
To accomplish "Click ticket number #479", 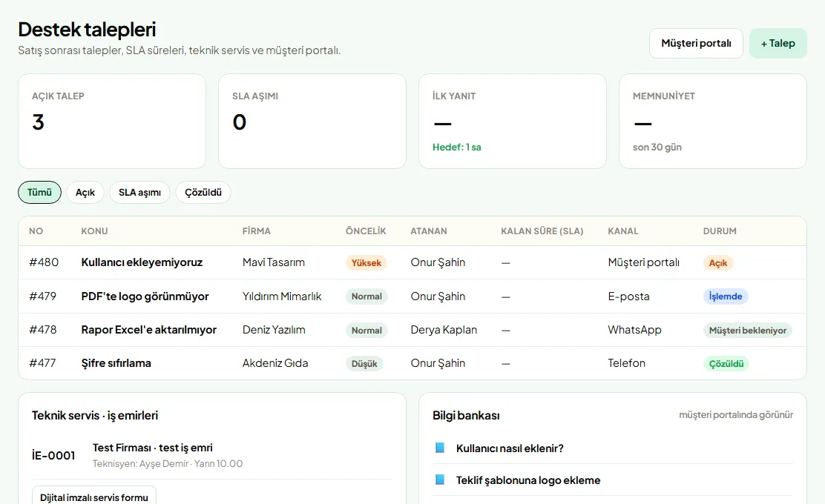I will [42, 296].
